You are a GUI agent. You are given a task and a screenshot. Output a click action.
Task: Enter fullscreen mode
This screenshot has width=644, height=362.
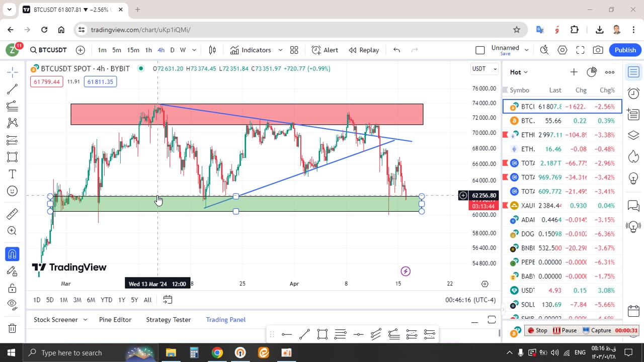[x=580, y=50]
